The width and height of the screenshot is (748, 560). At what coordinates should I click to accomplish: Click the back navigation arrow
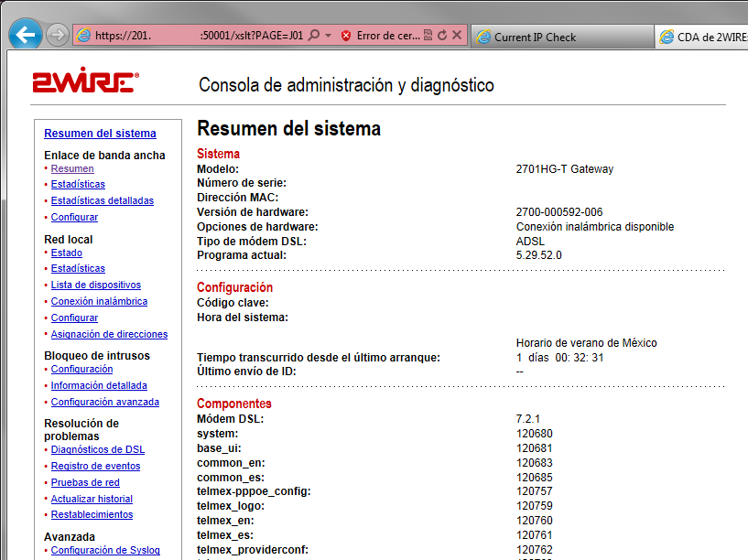(26, 34)
